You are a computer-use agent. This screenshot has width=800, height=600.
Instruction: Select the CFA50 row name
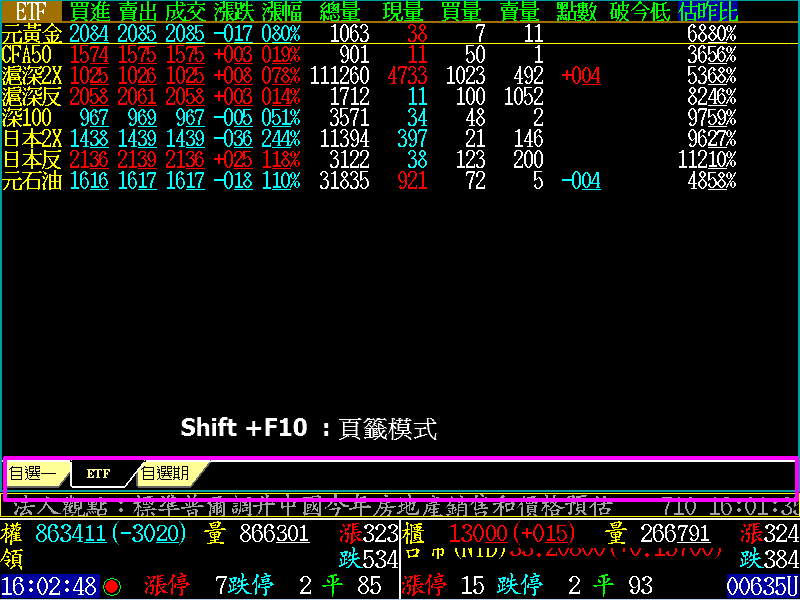point(27,54)
